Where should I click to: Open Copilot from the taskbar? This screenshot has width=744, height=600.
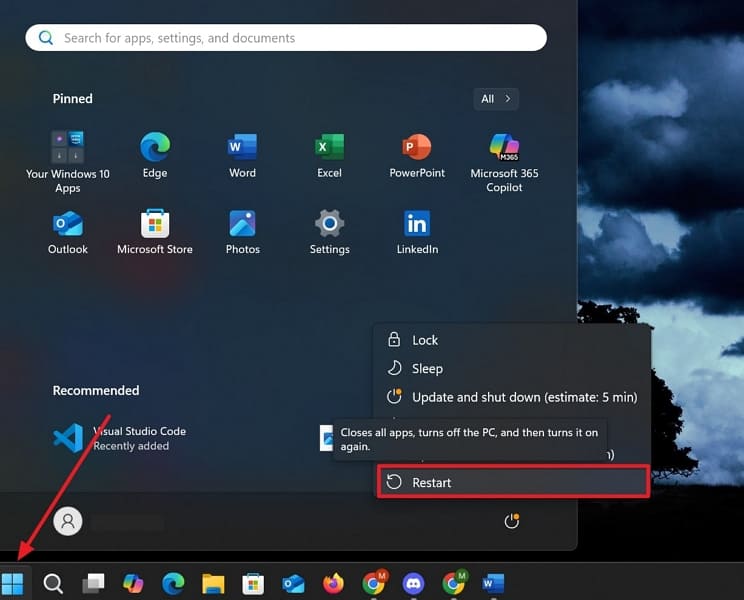tap(133, 583)
